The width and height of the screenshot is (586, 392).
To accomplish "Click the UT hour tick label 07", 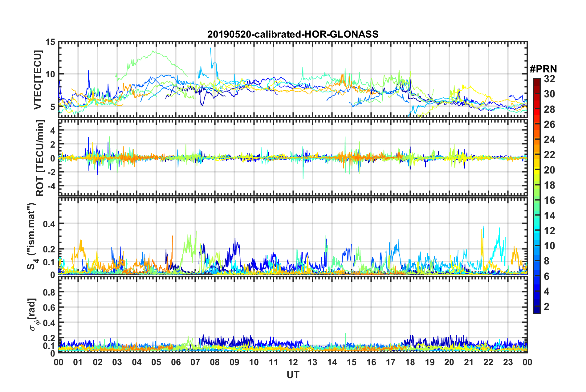I will [x=195, y=362].
